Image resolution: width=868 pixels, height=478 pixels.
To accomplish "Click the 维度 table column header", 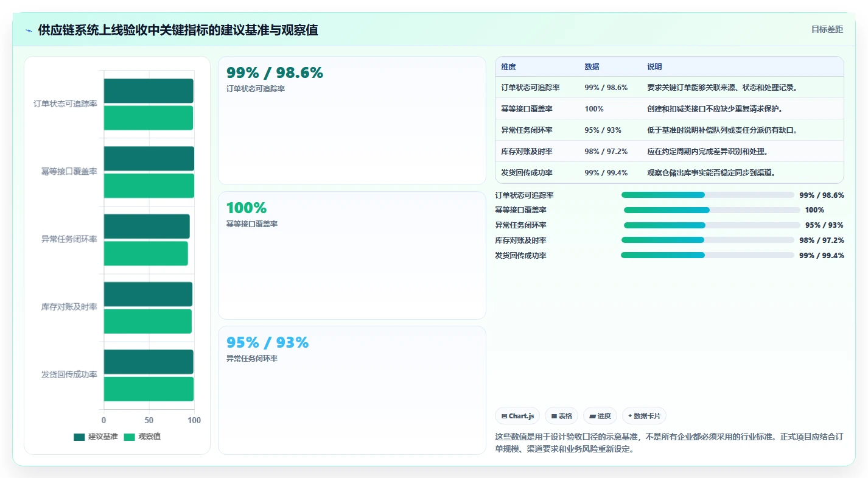I will pyautogui.click(x=509, y=67).
